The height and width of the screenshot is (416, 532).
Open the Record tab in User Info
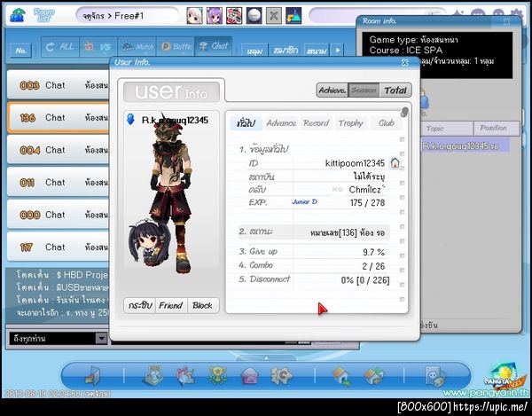tap(317, 122)
